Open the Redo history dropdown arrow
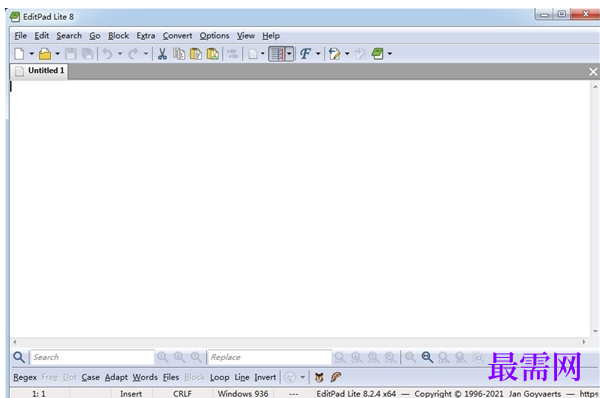 (146, 54)
